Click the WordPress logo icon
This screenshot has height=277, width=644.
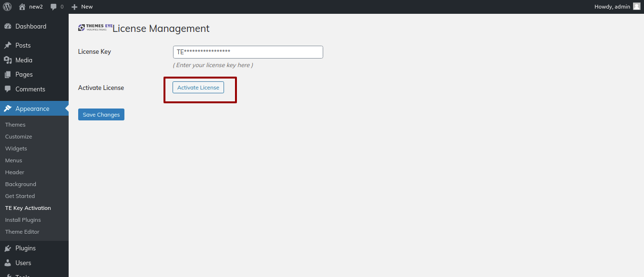[x=7, y=7]
